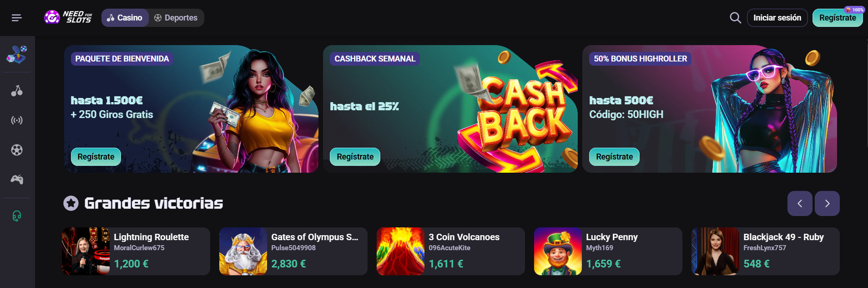Click Regístrate on 50% Bonus Highroller banner
Image resolution: width=868 pixels, height=288 pixels.
pyautogui.click(x=615, y=156)
